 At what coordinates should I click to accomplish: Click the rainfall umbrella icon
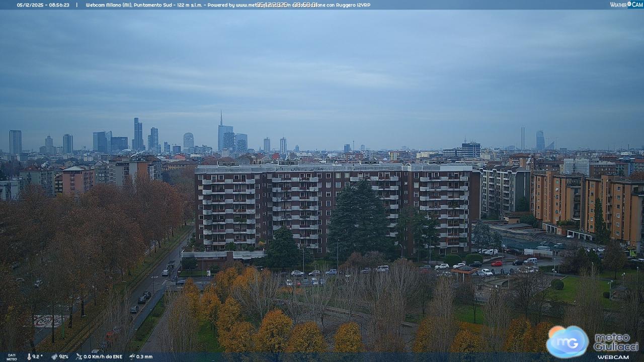pyautogui.click(x=132, y=356)
